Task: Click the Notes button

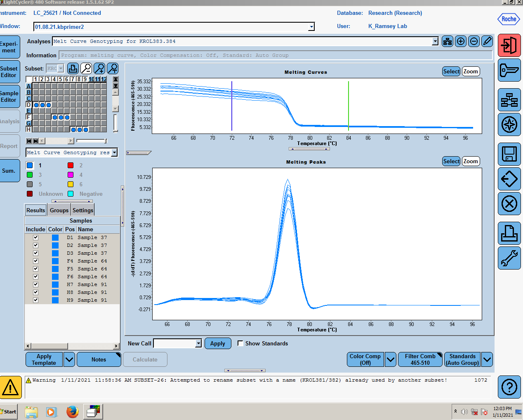Action: [x=99, y=359]
